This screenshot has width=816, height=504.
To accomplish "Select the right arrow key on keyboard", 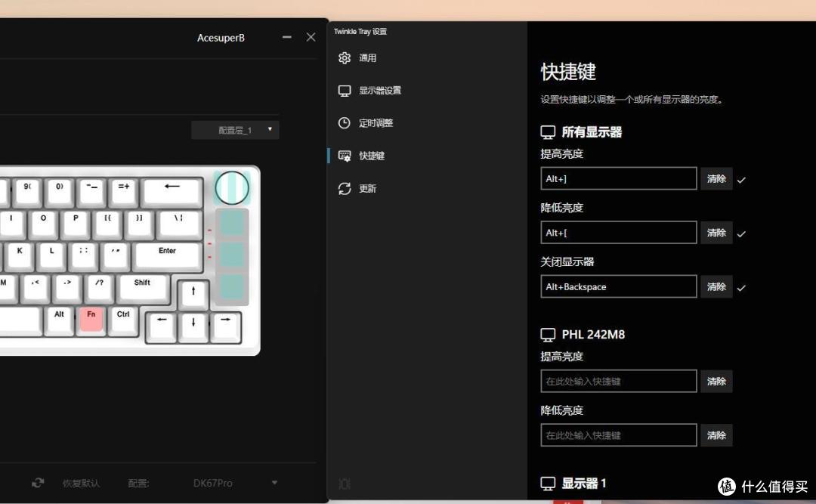I will pyautogui.click(x=225, y=326).
